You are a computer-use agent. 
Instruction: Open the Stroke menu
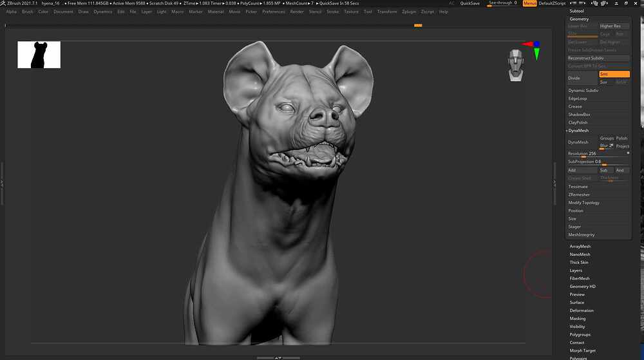333,12
